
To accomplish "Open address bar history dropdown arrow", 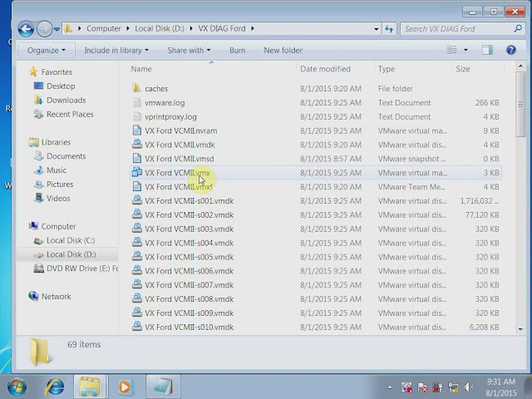I will click(x=376, y=29).
